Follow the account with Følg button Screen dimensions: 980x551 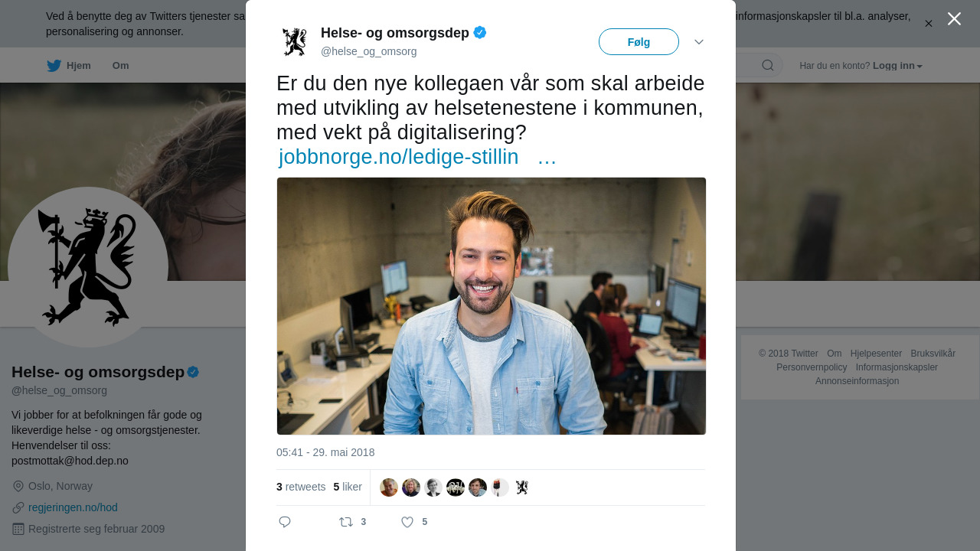tap(639, 42)
